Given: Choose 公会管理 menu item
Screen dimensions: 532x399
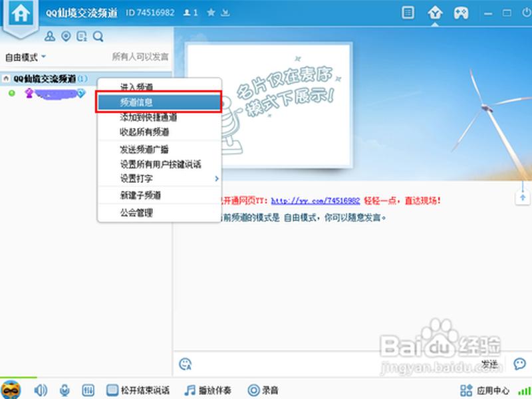Looking at the screenshot, I should [160, 213].
